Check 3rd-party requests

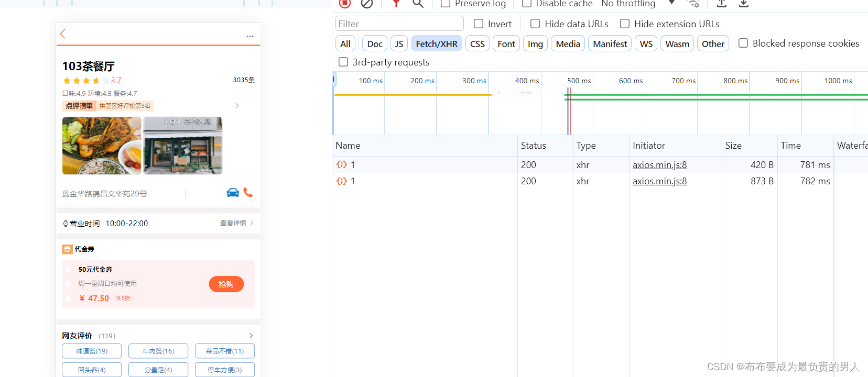tap(343, 62)
